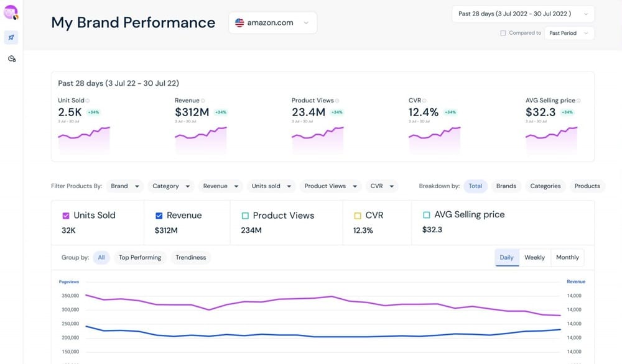
Task: Select Top Performing in Group by options
Action: pos(140,257)
